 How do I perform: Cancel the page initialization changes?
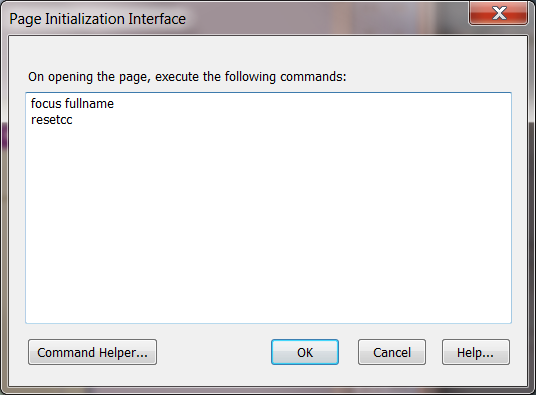tap(392, 352)
